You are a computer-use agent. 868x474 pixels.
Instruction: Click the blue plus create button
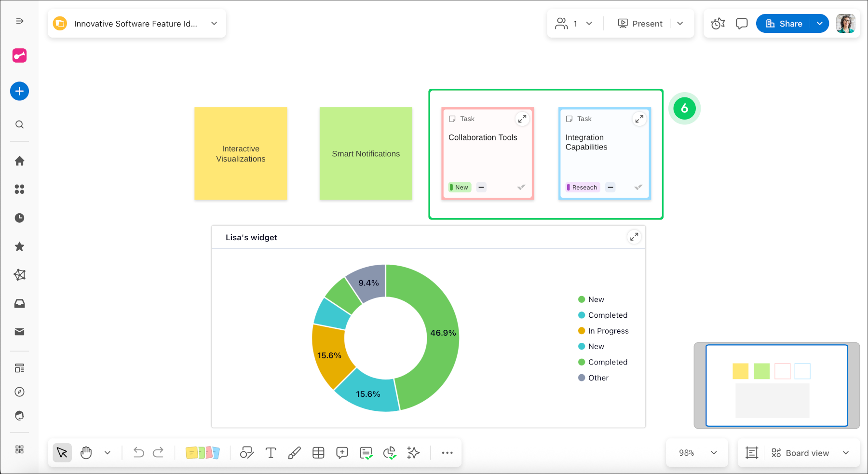(x=19, y=91)
